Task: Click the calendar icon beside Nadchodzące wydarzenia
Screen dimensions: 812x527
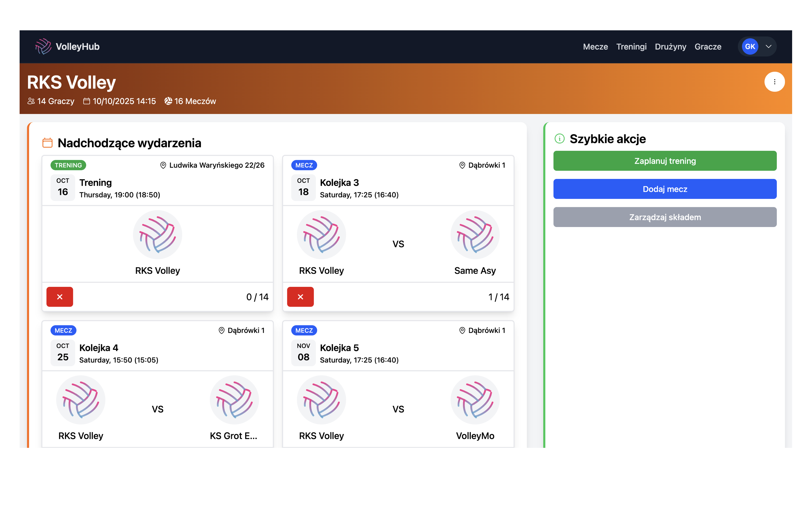Action: click(x=48, y=143)
